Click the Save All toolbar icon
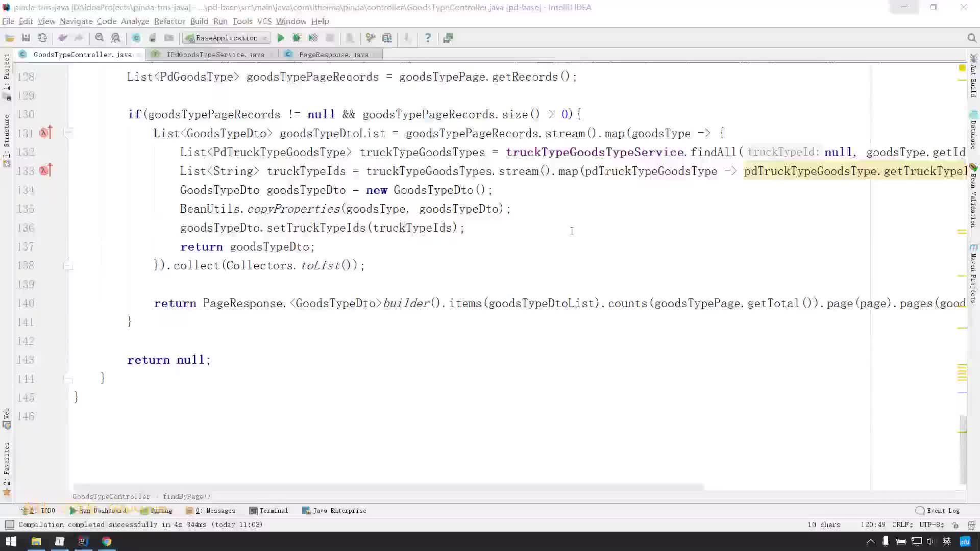The height and width of the screenshot is (551, 980). click(x=26, y=38)
